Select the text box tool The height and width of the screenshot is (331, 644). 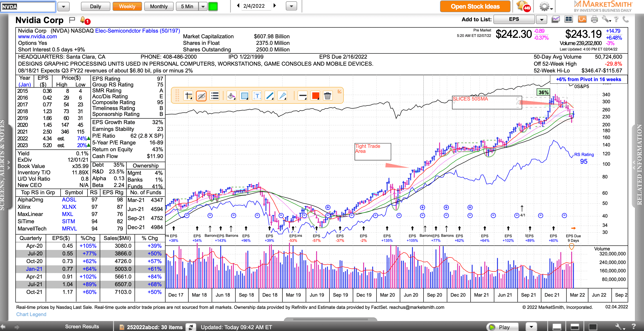click(257, 96)
